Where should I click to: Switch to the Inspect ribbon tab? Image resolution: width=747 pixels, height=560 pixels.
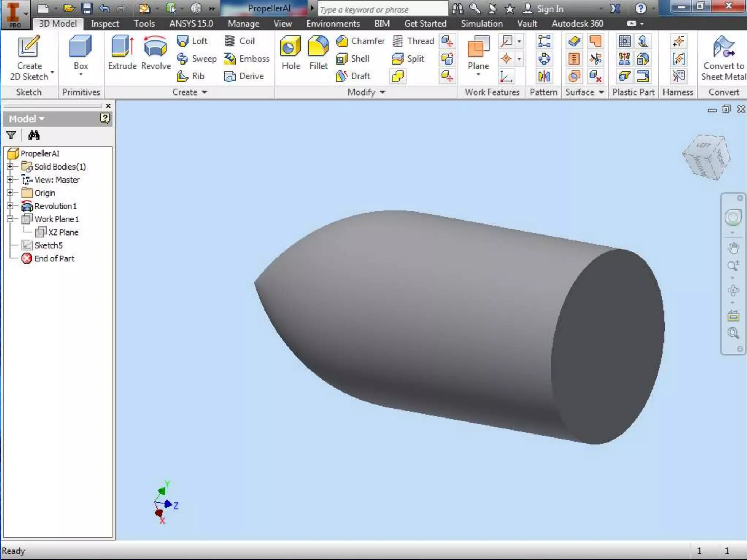[x=105, y=24]
